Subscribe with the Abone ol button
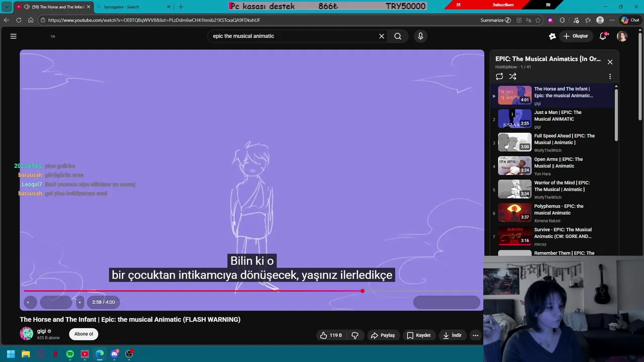The height and width of the screenshot is (362, 644). [x=84, y=334]
